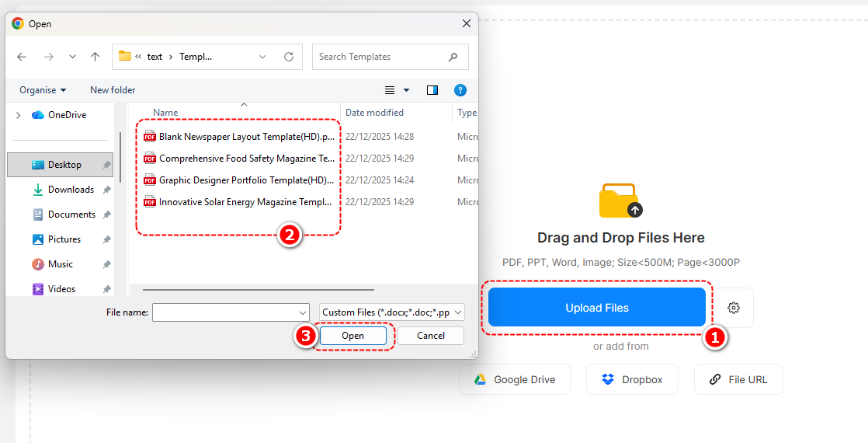Image resolution: width=868 pixels, height=443 pixels.
Task: Select Blank Newspaper Layout Template PDF file
Action: click(x=239, y=136)
